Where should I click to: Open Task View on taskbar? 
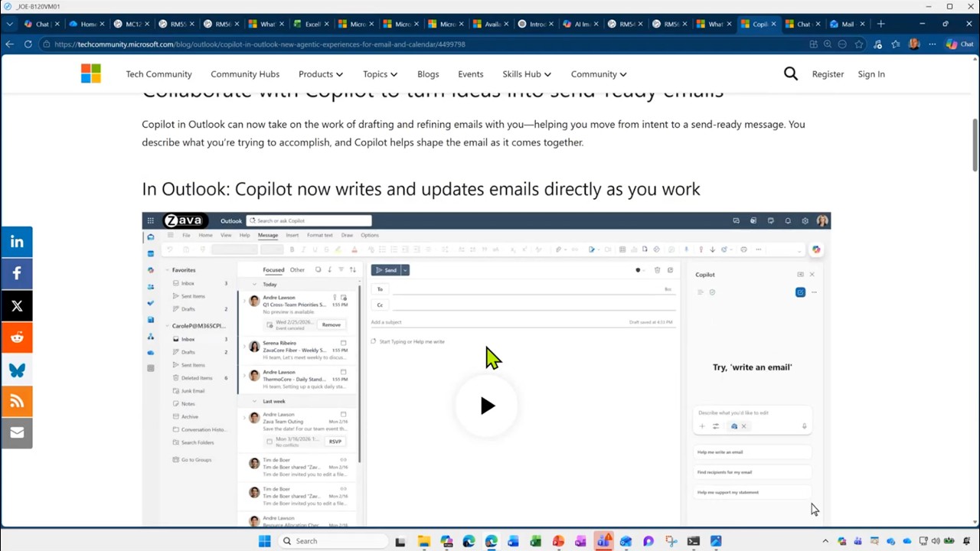tap(400, 541)
